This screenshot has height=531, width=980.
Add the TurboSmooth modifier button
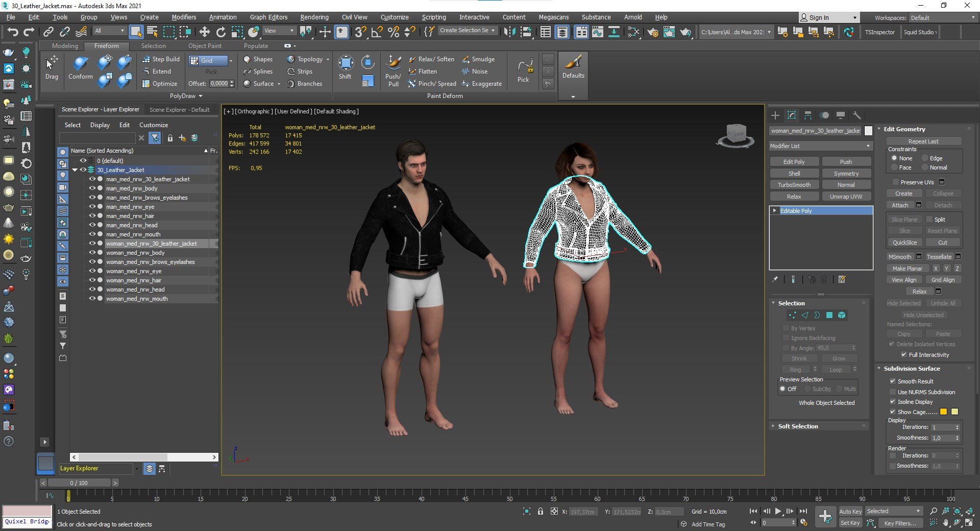pos(794,185)
